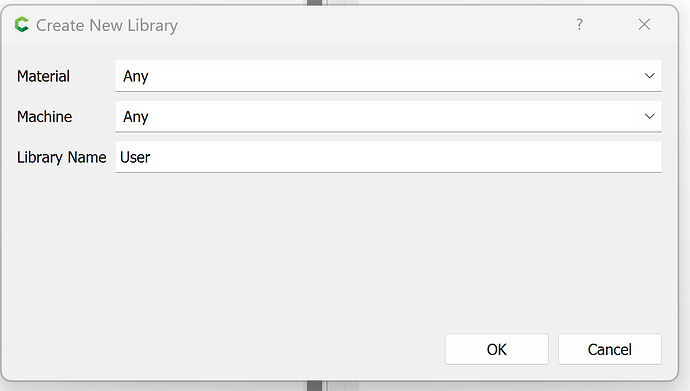Focus the Library Name input field
Screen dimensions: 690x391
pyautogui.click(x=389, y=157)
